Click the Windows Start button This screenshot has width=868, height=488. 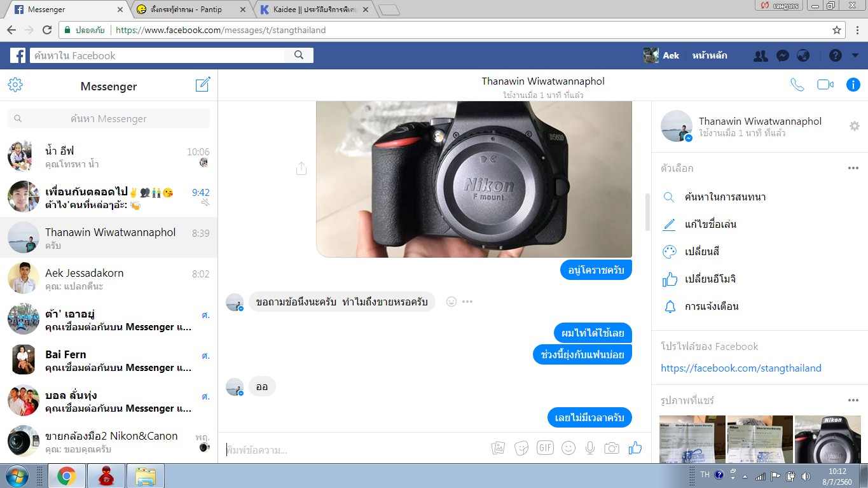tap(16, 475)
